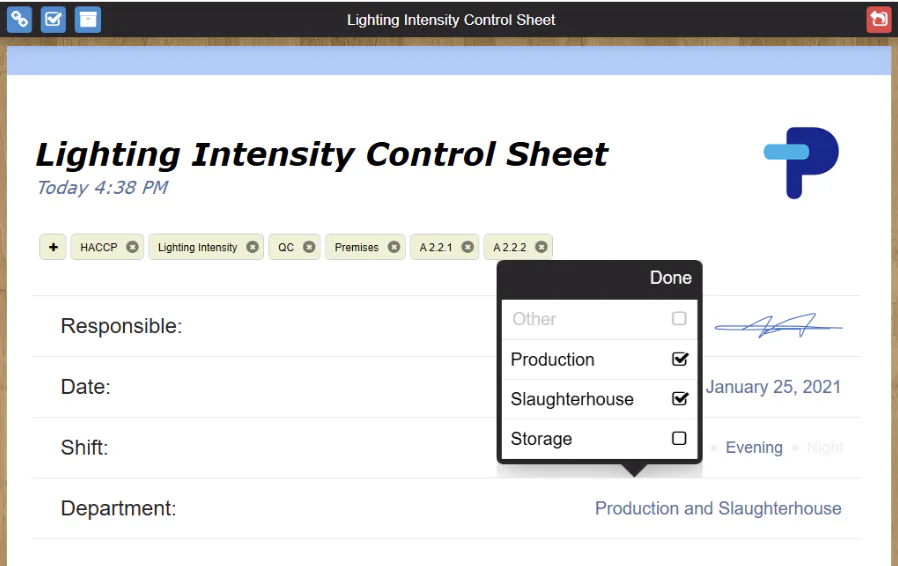898x566 pixels.
Task: Remove the Lighting Intensity tag
Action: point(252,247)
